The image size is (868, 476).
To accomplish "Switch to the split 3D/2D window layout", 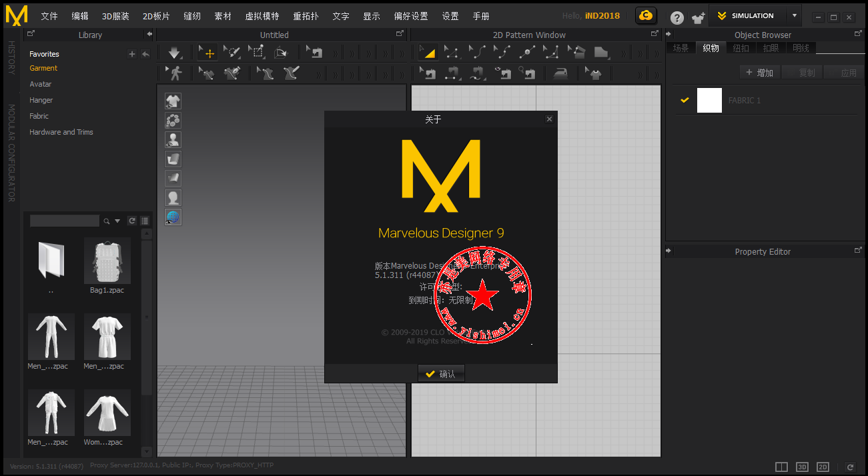I will (782, 467).
